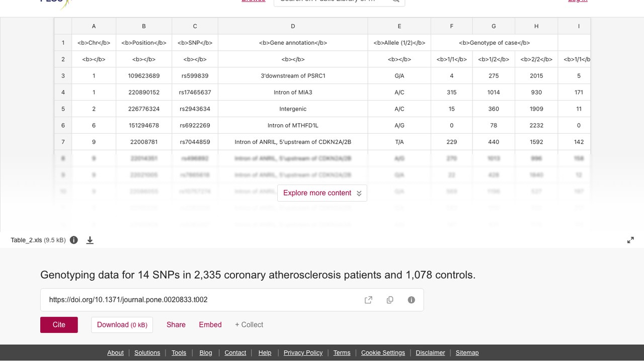The width and height of the screenshot is (644, 362).
Task: Open the Help footer link
Action: [265, 353]
